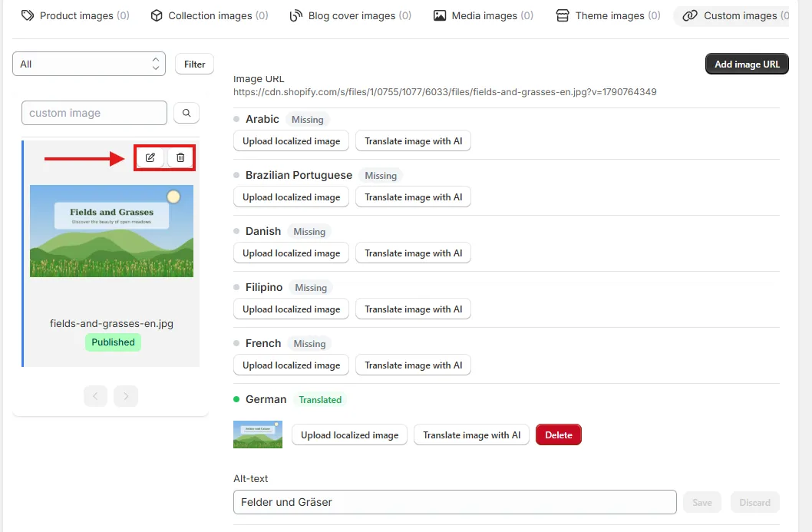
Task: Click the Product images tag icon
Action: tap(28, 15)
